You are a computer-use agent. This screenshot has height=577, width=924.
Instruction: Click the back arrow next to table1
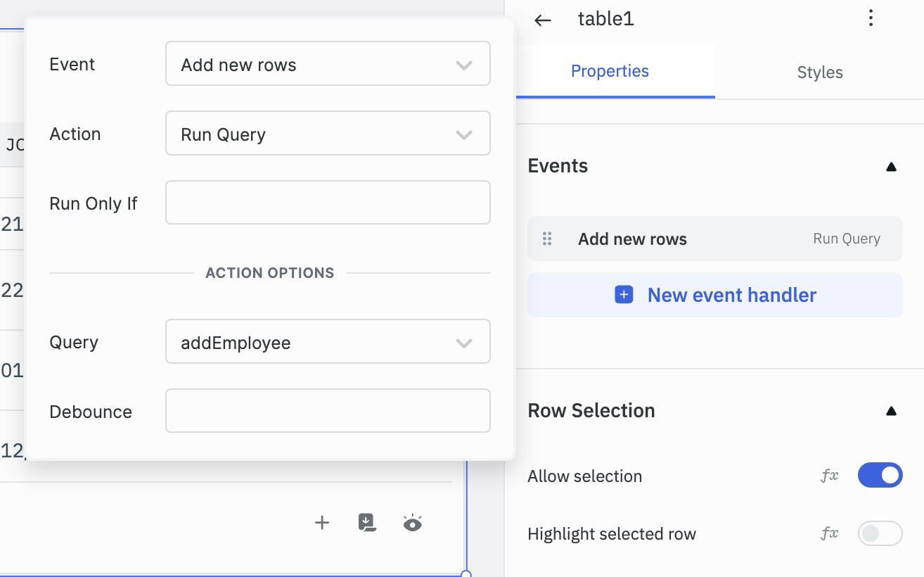(542, 20)
